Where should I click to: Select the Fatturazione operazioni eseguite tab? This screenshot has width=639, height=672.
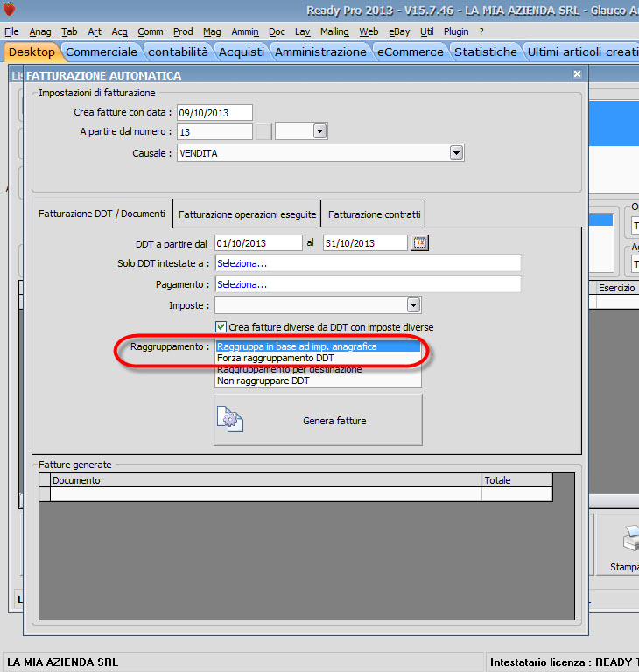pos(247,214)
